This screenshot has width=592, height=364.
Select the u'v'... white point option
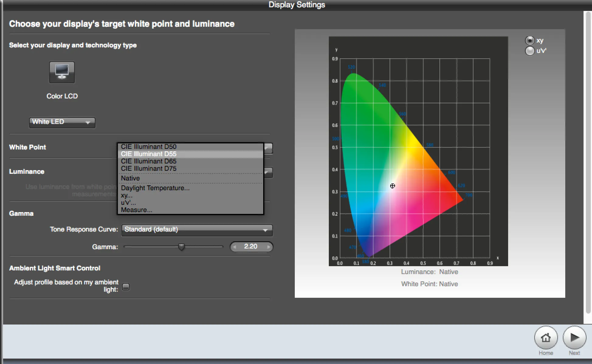(191, 203)
